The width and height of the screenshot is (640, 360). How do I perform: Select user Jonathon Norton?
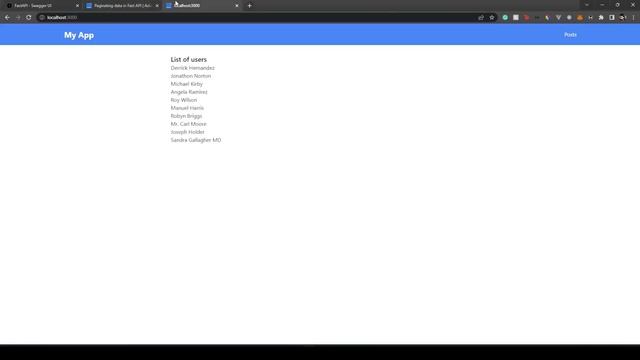coord(191,76)
